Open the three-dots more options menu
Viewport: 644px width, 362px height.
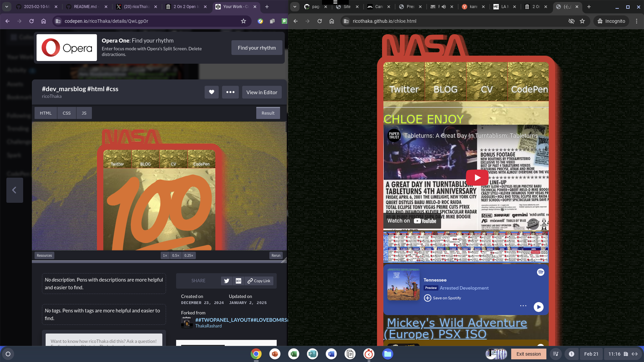pos(230,92)
